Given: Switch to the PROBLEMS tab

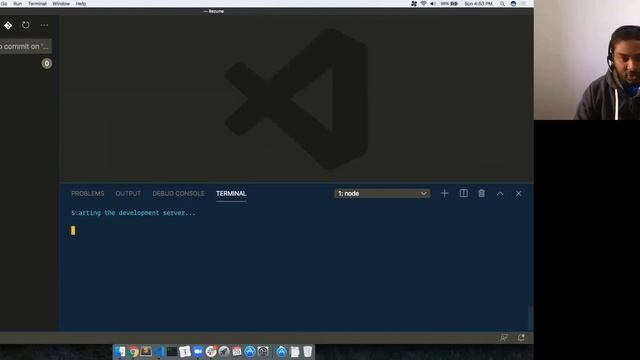Looking at the screenshot, I should click(x=87, y=193).
